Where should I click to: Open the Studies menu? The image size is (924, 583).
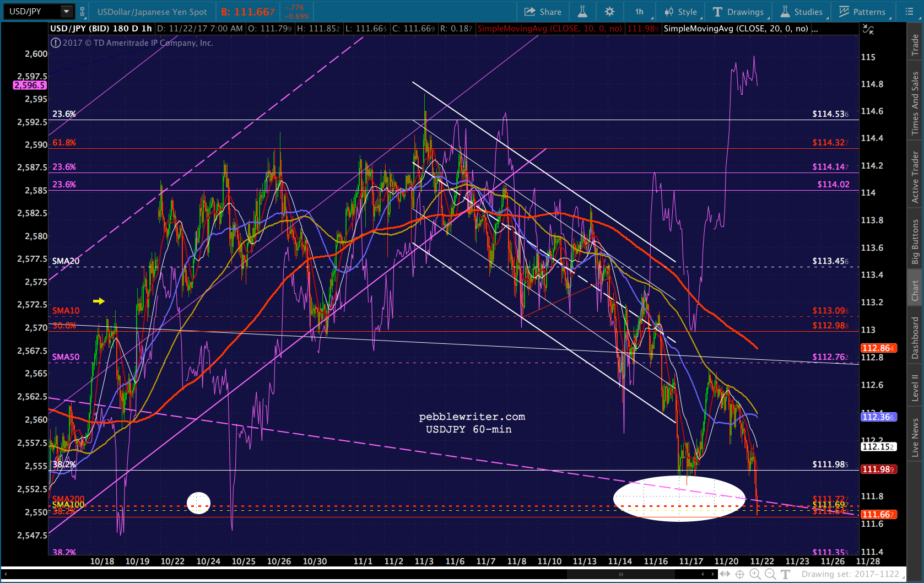(802, 12)
